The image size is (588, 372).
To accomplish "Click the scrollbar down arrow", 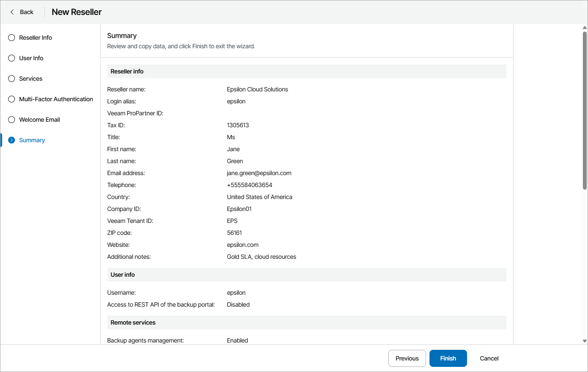I will pyautogui.click(x=584, y=341).
